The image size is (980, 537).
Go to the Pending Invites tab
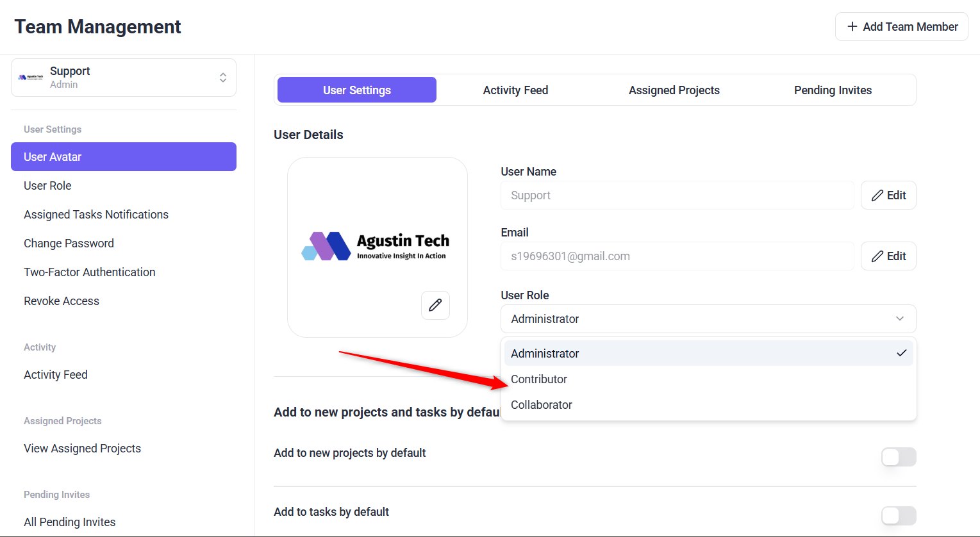pyautogui.click(x=833, y=90)
